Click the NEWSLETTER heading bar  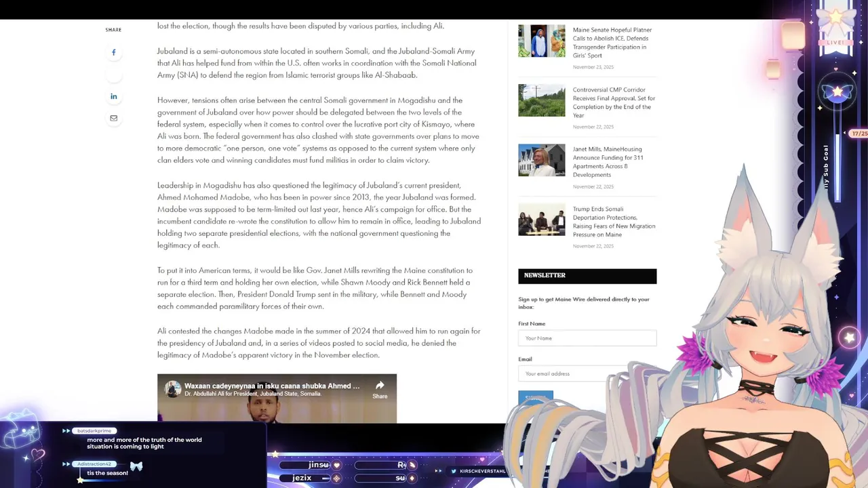[x=587, y=276]
